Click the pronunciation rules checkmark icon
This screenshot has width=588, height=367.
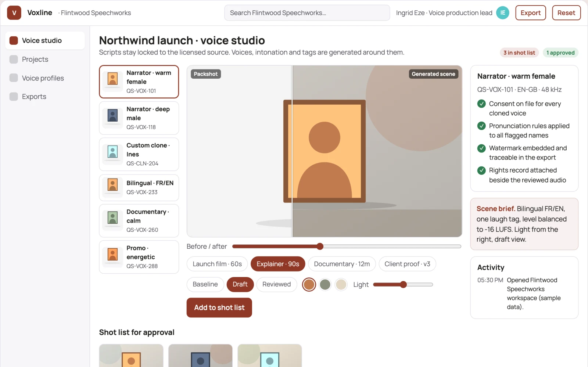click(481, 126)
